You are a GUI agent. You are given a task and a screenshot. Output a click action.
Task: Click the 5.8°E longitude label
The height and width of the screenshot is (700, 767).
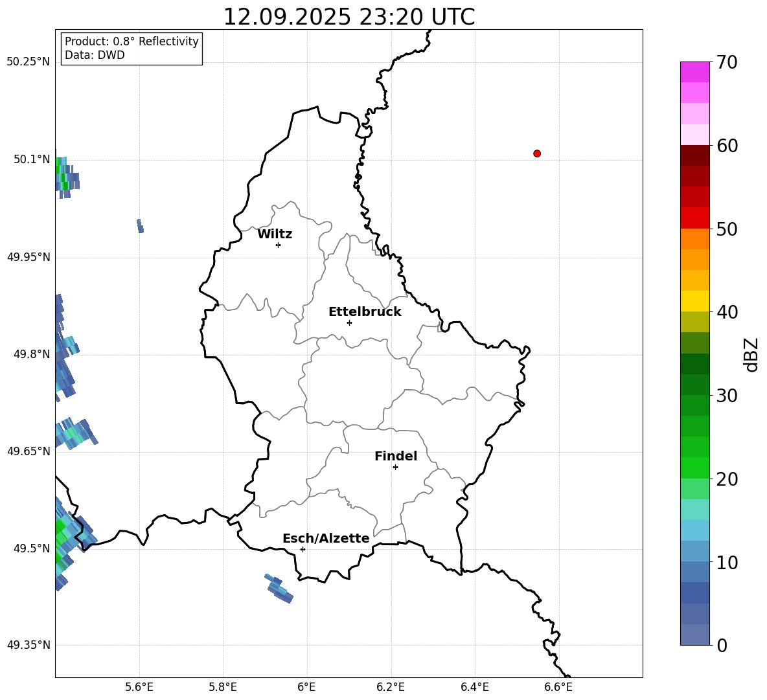(x=223, y=687)
